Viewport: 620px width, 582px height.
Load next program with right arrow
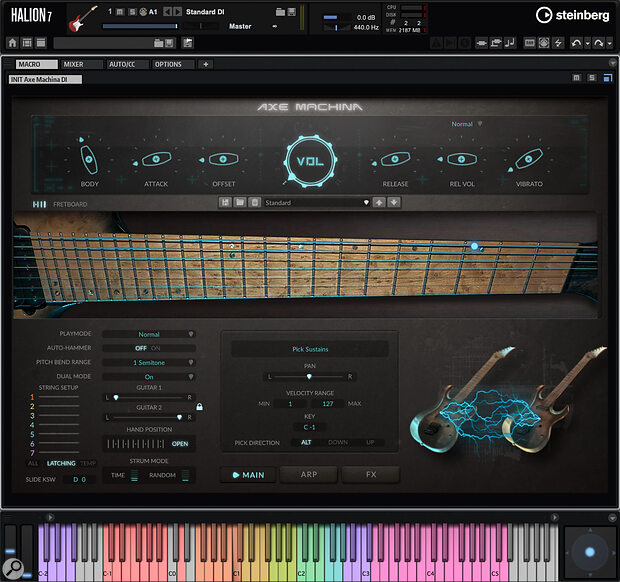pyautogui.click(x=178, y=12)
